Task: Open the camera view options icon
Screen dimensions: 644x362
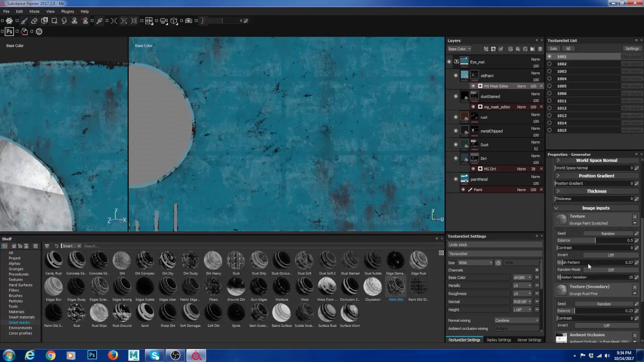Action: tap(164, 21)
